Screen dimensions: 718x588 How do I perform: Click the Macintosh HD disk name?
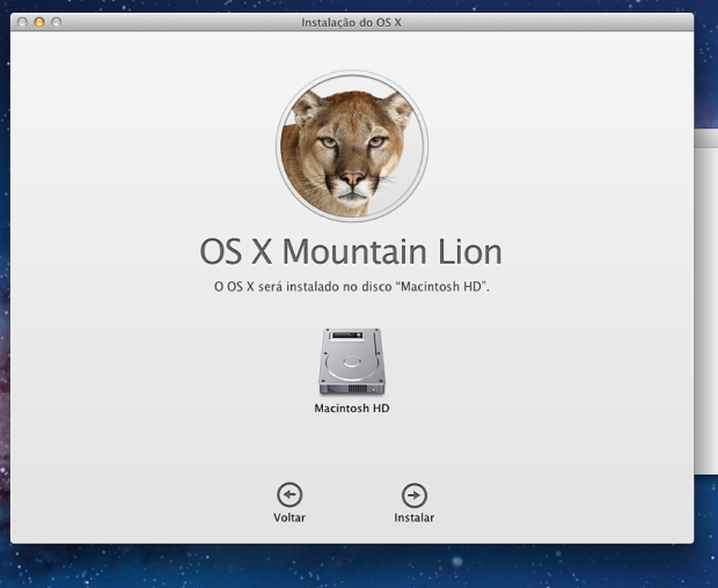(x=352, y=408)
